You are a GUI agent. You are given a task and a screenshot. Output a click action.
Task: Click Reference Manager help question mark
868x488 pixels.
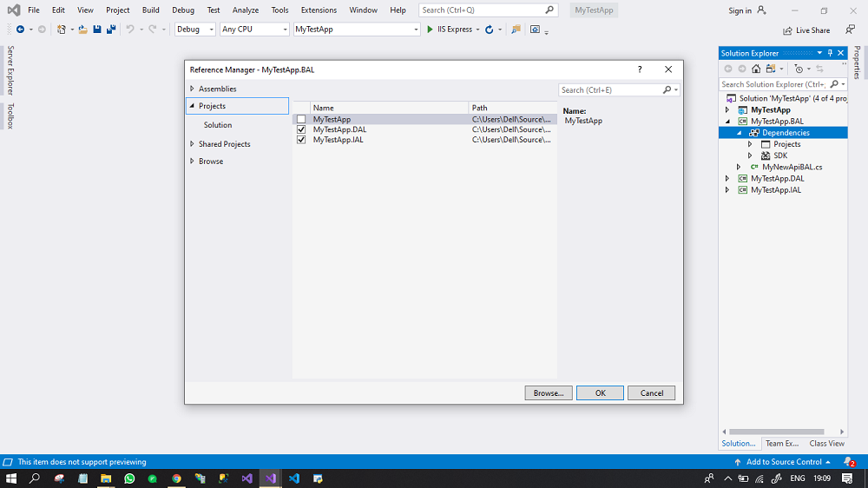tap(640, 69)
